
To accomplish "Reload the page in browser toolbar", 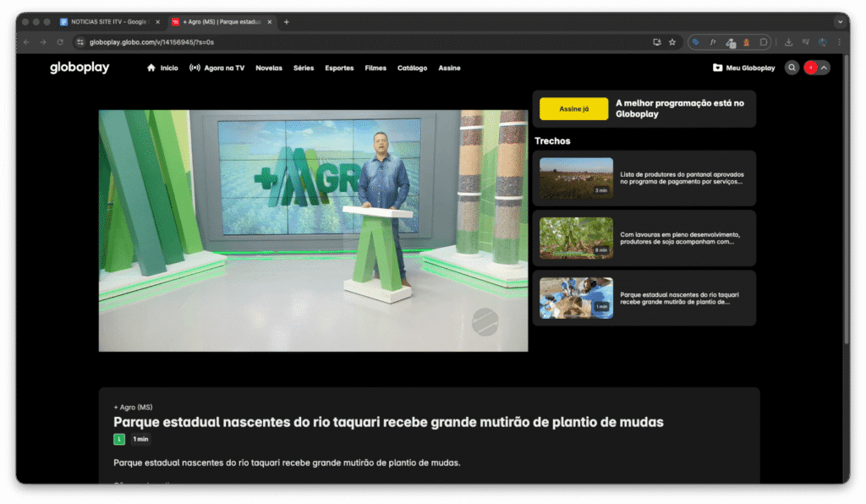I will point(60,42).
